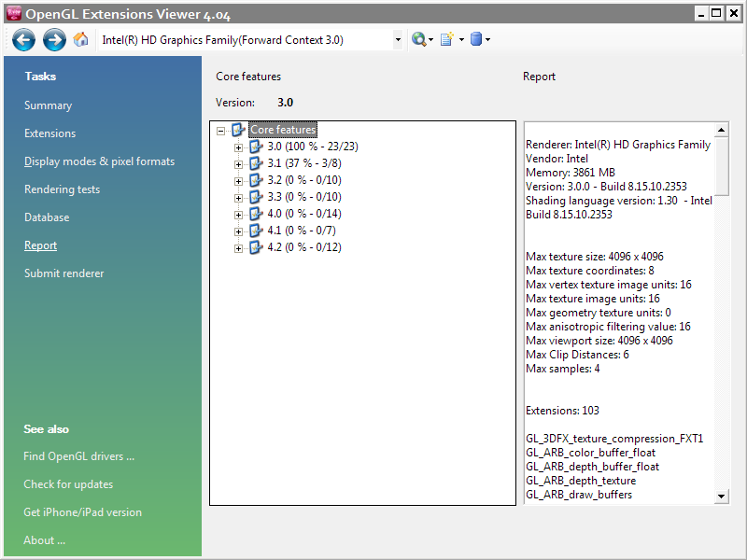Select the Report task in the sidebar
This screenshot has height=560, width=747.
pos(40,245)
